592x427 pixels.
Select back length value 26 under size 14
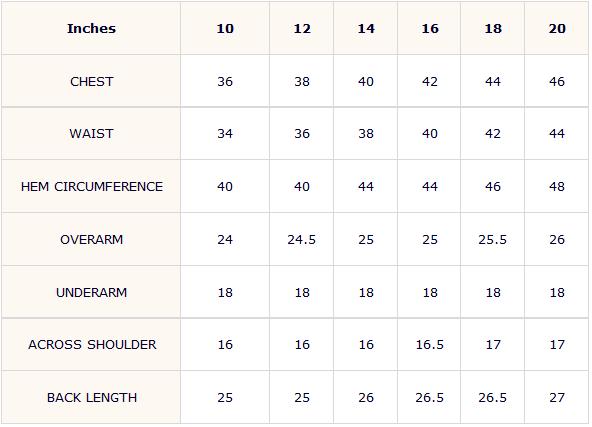pyautogui.click(x=366, y=398)
